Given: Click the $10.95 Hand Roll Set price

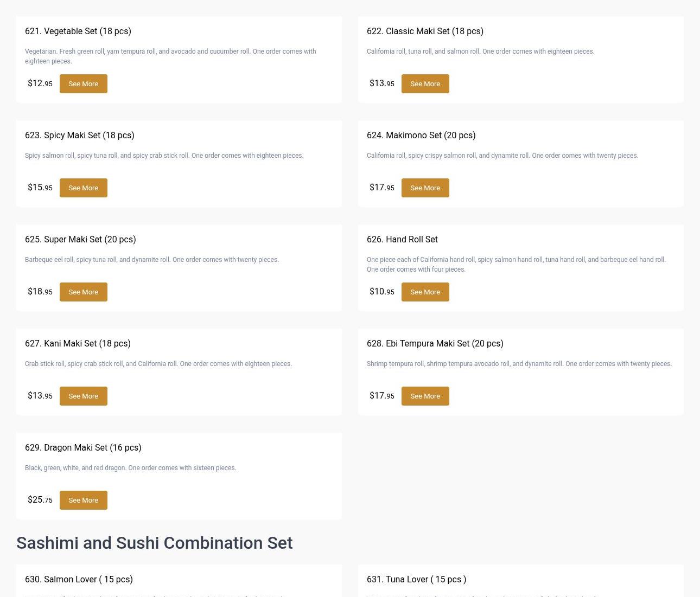Looking at the screenshot, I should point(382,292).
